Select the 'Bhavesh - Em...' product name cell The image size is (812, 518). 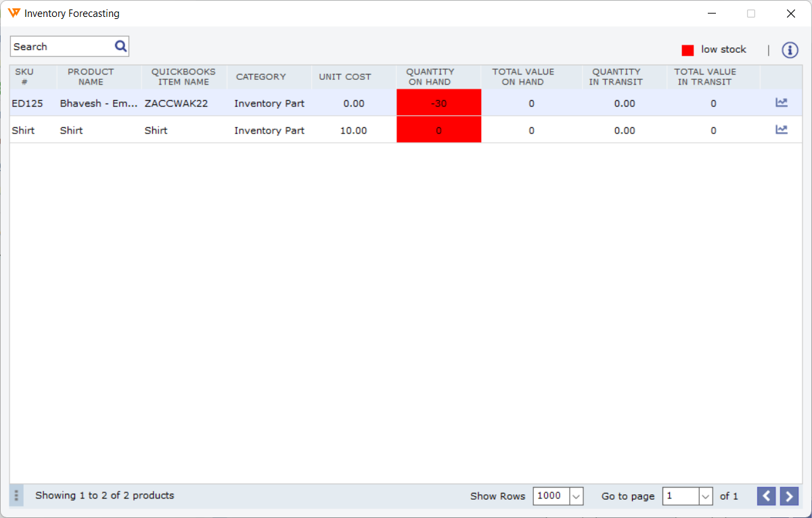(99, 104)
